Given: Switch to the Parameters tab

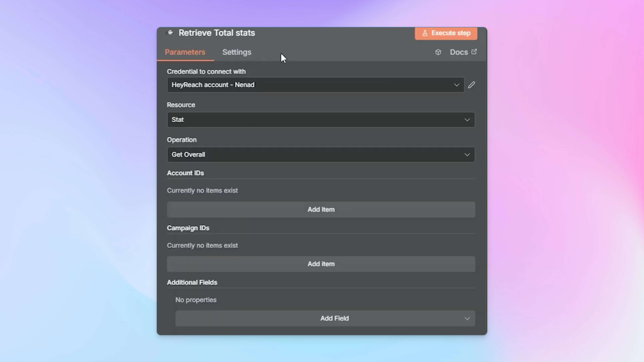Looking at the screenshot, I should (x=185, y=52).
